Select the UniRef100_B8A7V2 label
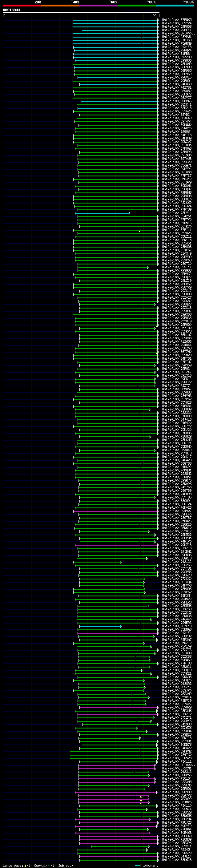Image resolution: width=197 pixels, height=868 pixels. pos(177,796)
